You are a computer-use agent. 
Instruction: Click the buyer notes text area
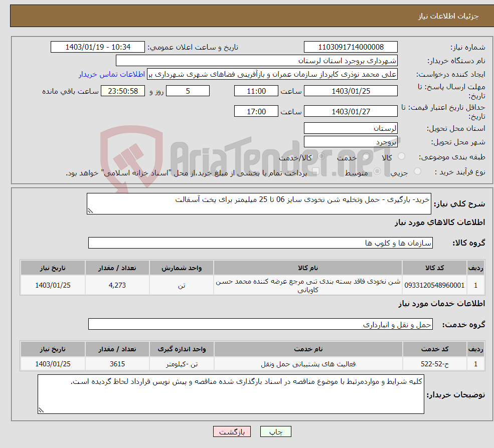pos(231,394)
